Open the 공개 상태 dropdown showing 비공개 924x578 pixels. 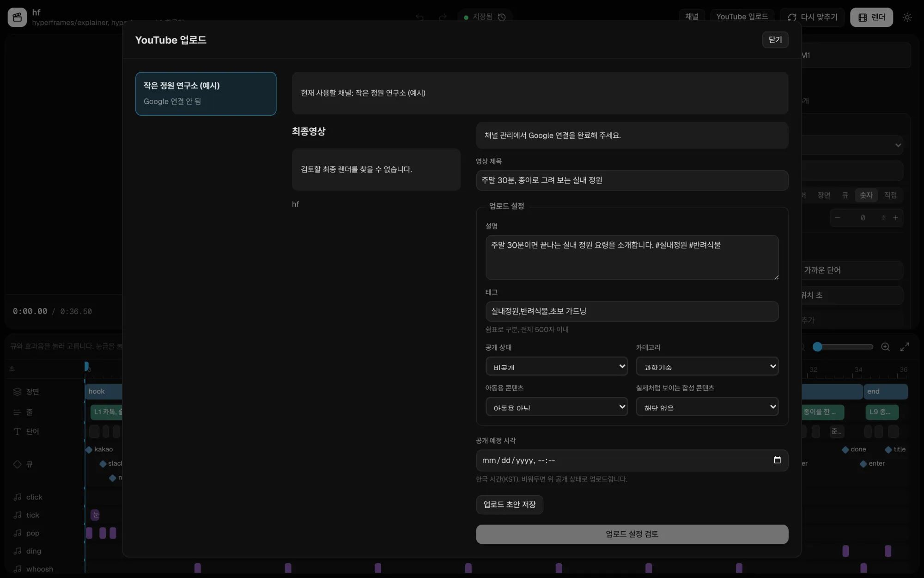click(x=557, y=367)
